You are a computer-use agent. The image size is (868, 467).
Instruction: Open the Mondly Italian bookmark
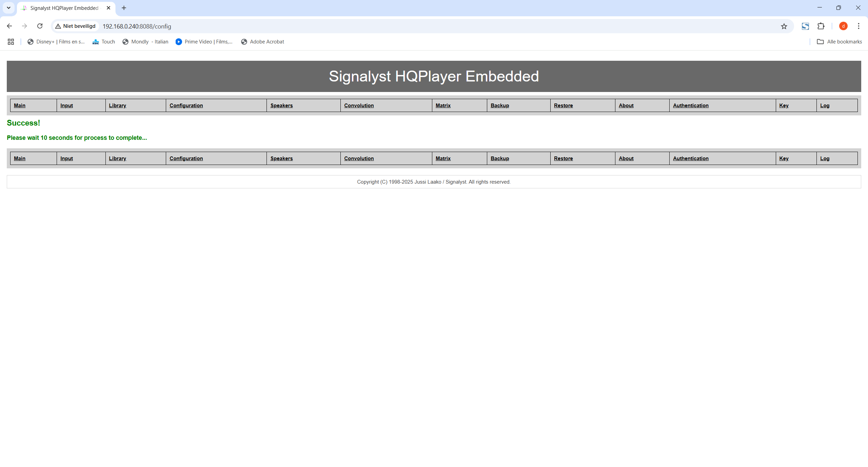point(145,42)
